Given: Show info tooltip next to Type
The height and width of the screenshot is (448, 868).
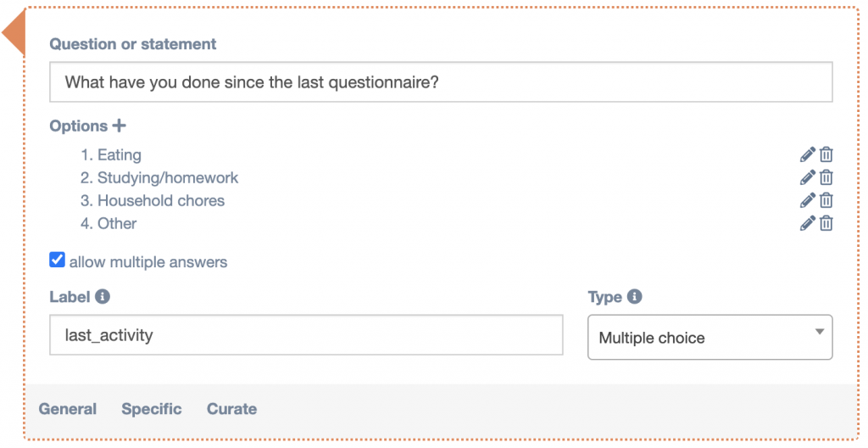Looking at the screenshot, I should 634,297.
